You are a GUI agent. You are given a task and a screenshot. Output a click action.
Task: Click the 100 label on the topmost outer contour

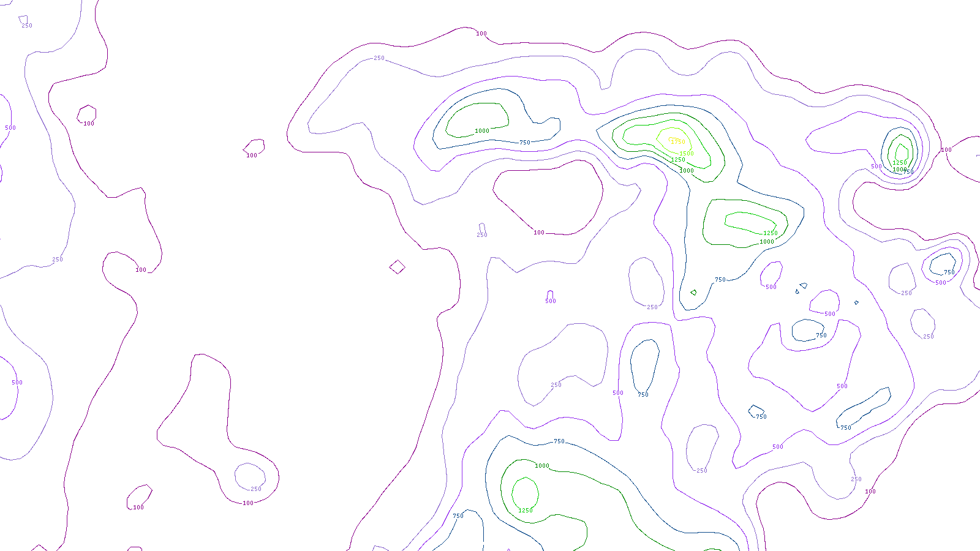[481, 34]
